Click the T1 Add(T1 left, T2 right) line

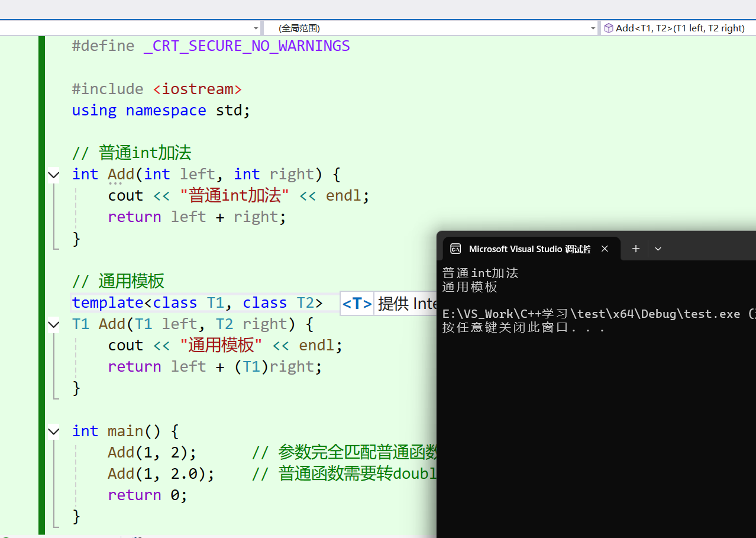(193, 324)
